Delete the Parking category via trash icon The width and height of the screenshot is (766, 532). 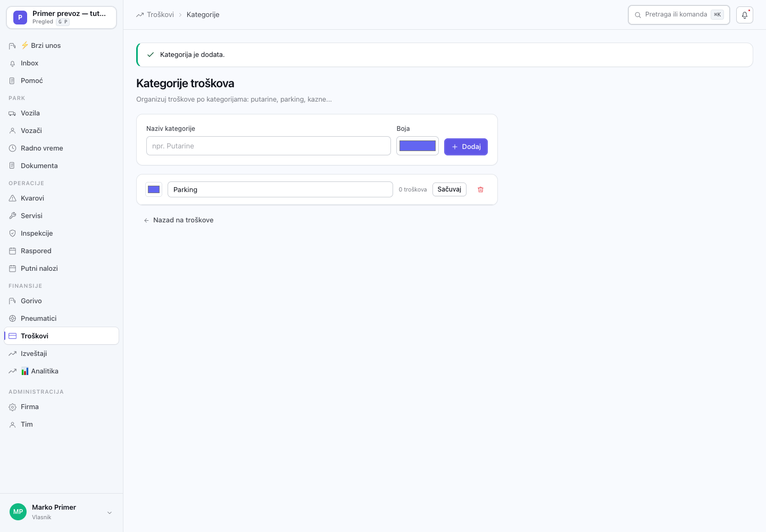480,189
